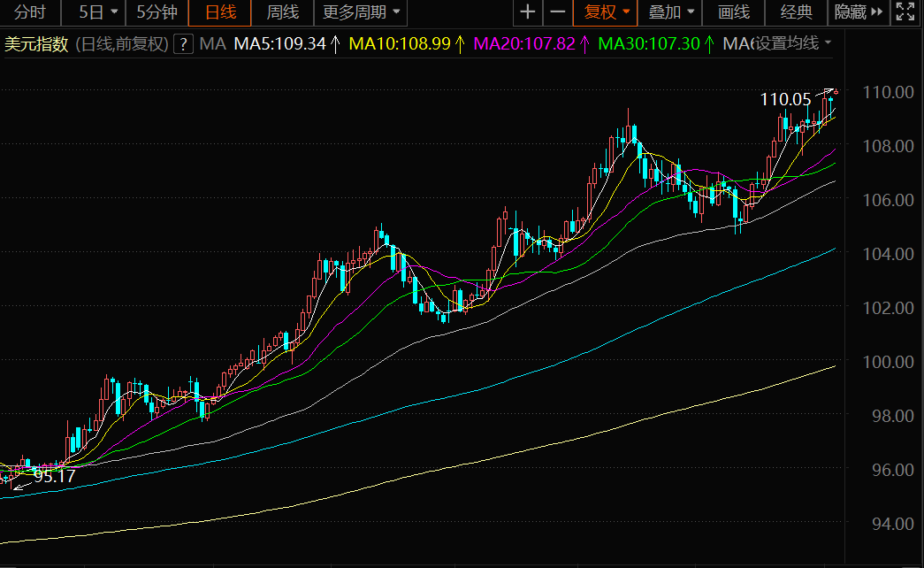This screenshot has height=568, width=924.
Task: Open the 复权 adjustment dropdown
Action: tap(605, 12)
